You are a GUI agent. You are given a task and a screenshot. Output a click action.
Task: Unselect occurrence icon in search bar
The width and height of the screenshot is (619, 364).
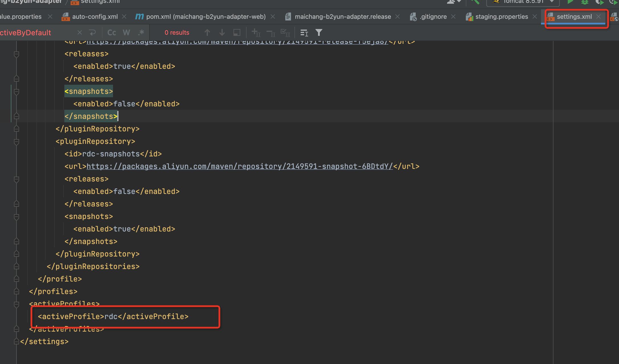[x=271, y=33]
